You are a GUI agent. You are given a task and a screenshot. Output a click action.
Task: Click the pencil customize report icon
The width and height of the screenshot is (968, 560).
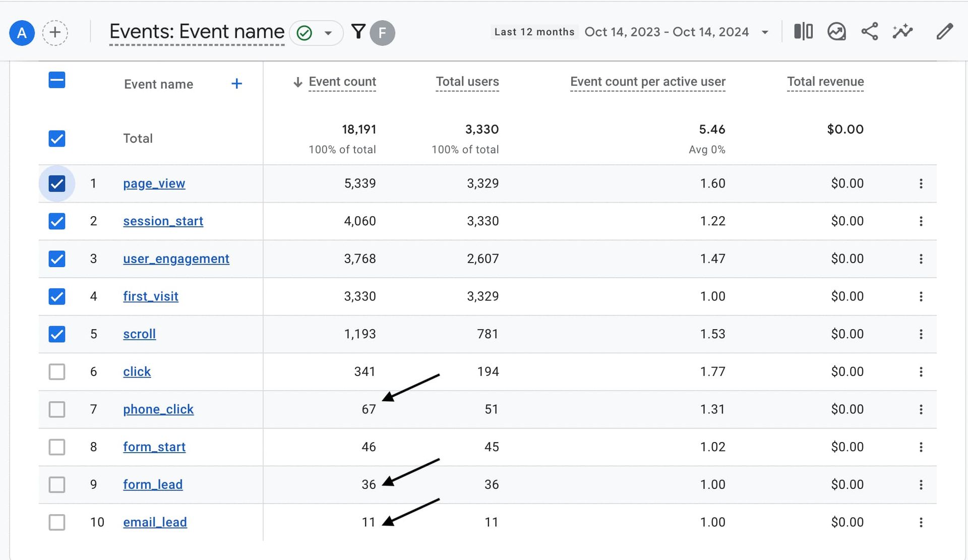tap(944, 32)
